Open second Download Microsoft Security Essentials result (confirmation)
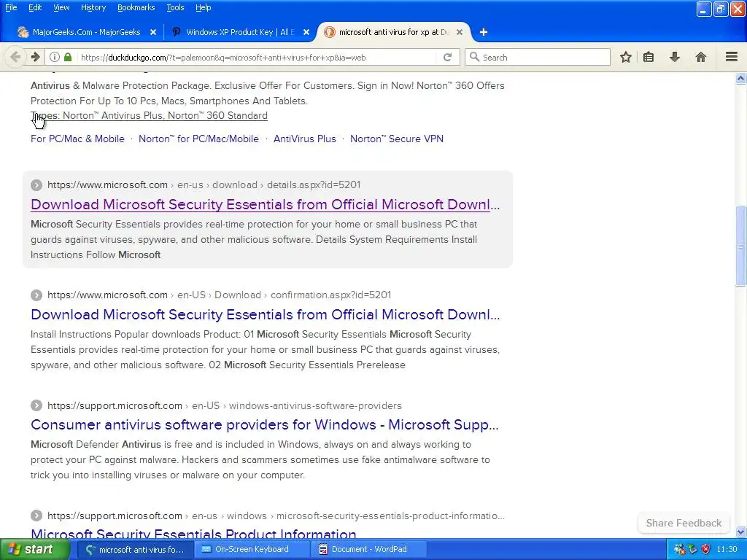The height and width of the screenshot is (560, 747). click(266, 314)
